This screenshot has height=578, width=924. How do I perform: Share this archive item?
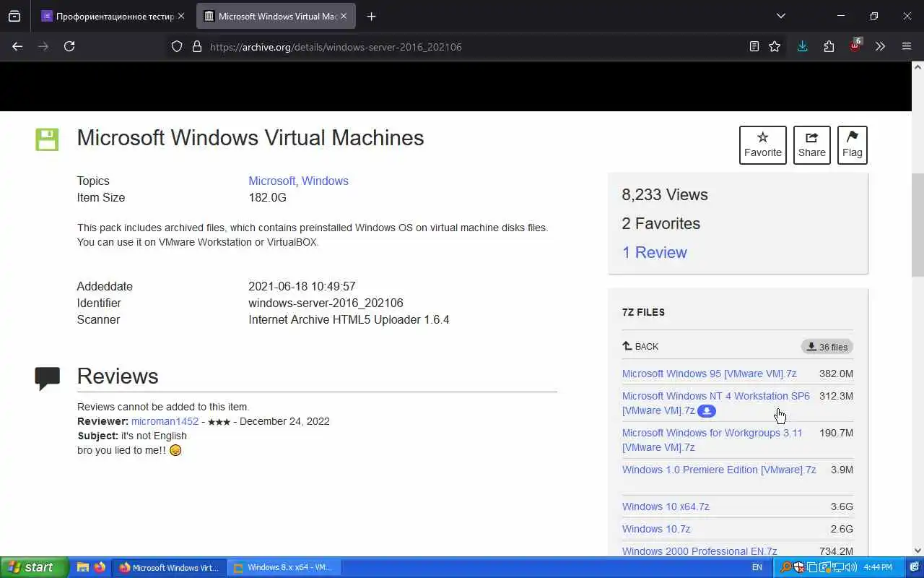click(811, 144)
